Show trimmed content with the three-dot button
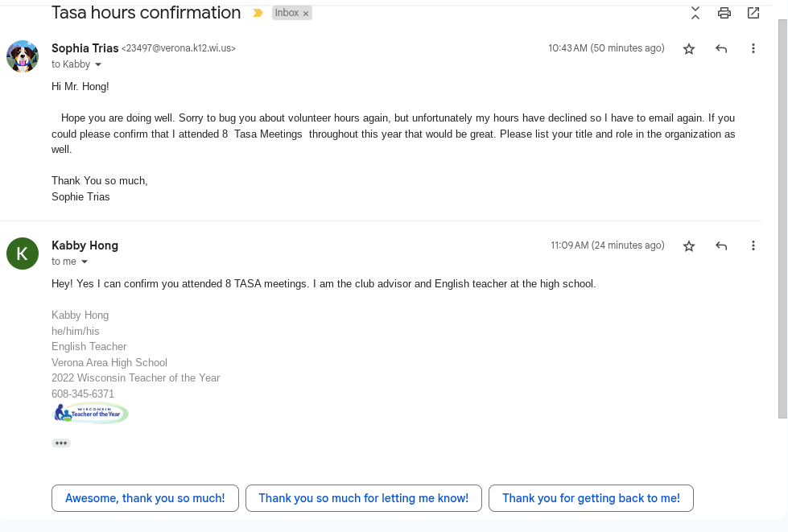Viewport: 788px width, 532px height. click(x=61, y=443)
